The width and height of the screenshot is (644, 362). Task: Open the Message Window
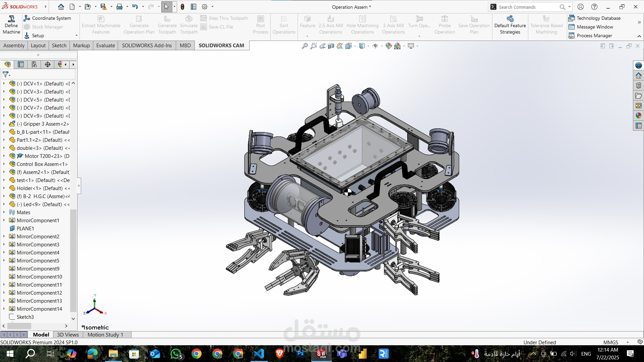coord(591,27)
